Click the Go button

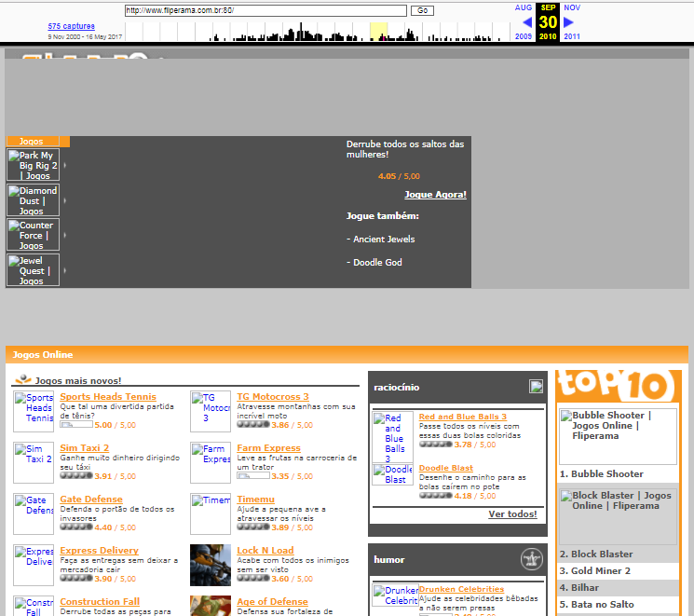point(422,10)
